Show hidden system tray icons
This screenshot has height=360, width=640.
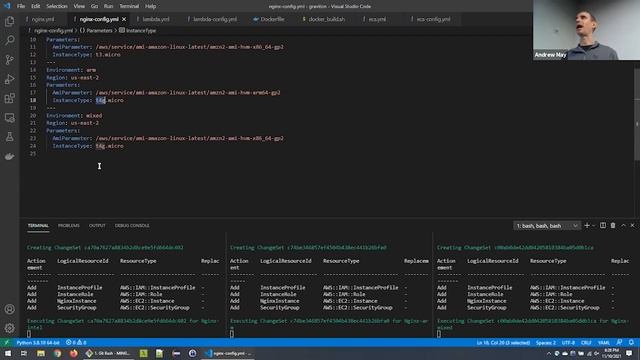(549, 353)
